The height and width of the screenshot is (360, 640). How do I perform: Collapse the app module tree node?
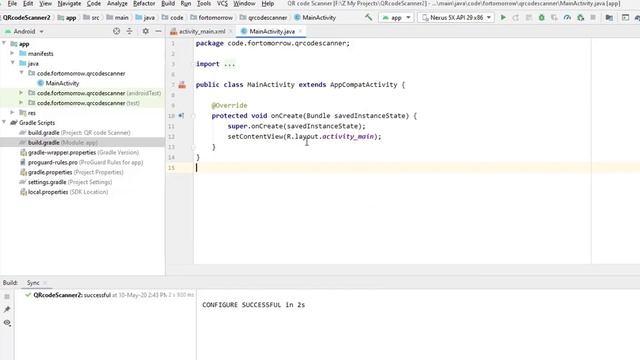coord(4,43)
